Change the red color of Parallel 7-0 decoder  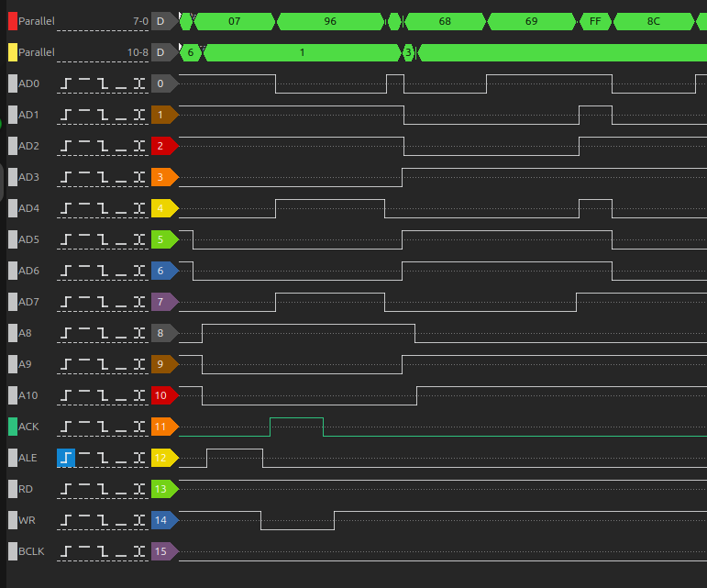[13, 21]
